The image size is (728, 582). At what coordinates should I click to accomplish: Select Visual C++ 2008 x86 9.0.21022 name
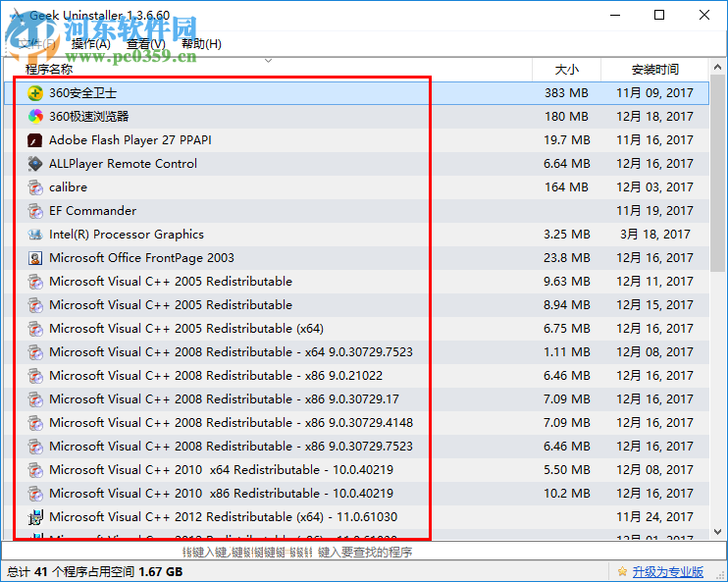216,376
